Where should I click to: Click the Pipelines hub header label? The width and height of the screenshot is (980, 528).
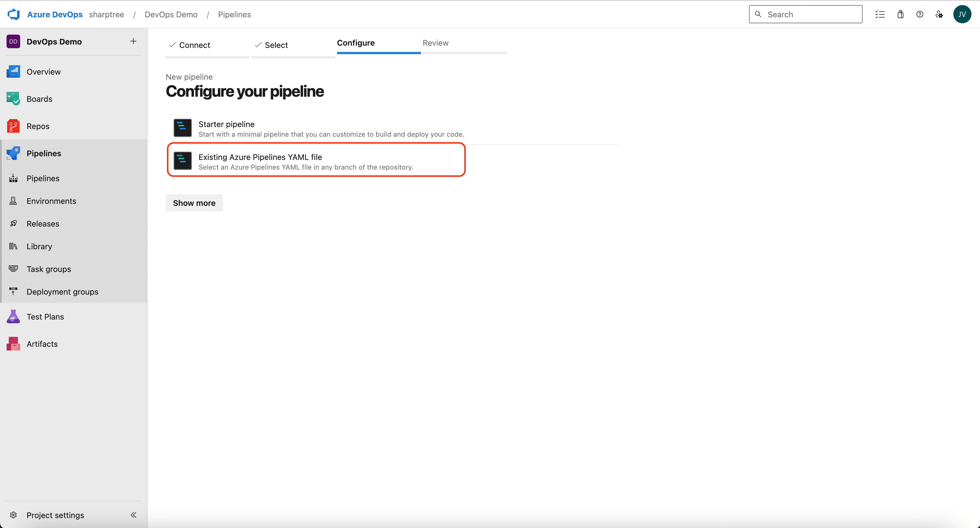44,153
